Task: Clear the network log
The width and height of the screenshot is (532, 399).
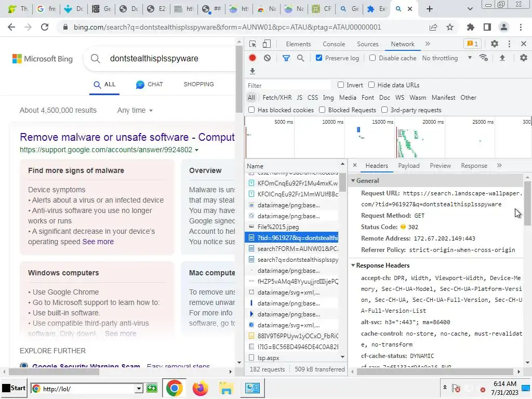Action: pos(268,58)
